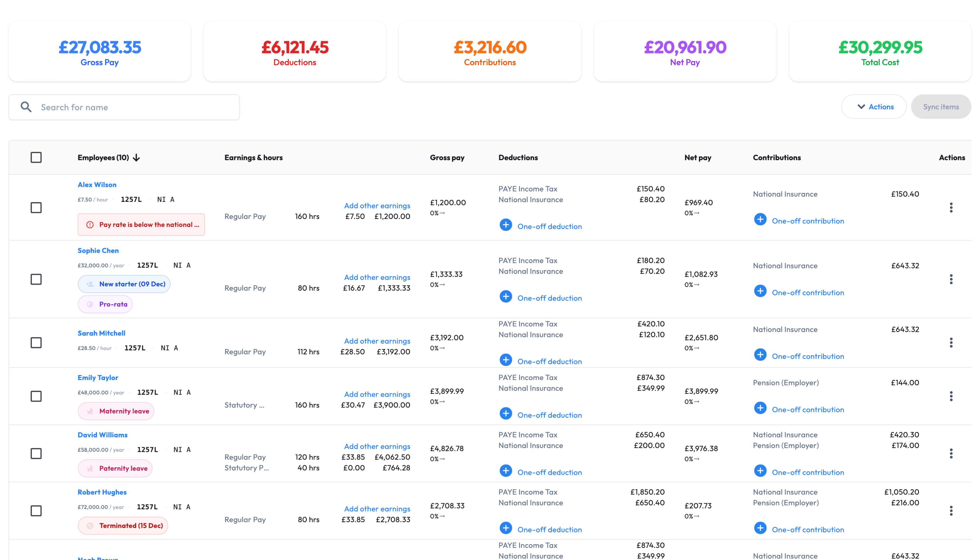Open the New starter badge on Sophie Chen
Screen dimensions: 980x560
click(x=124, y=284)
